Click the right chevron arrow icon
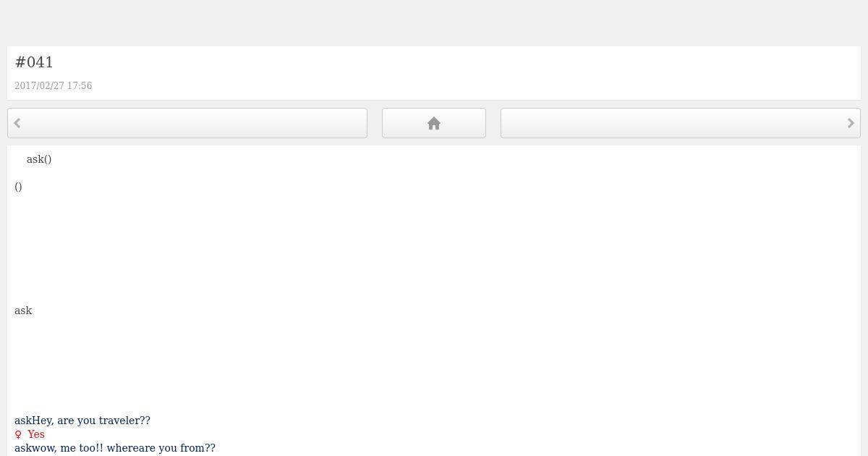 coord(851,123)
